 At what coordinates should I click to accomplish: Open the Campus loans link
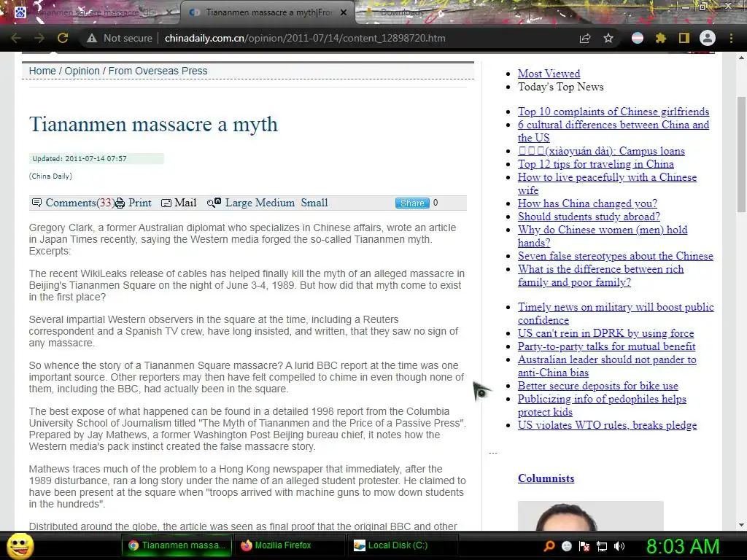coord(601,151)
